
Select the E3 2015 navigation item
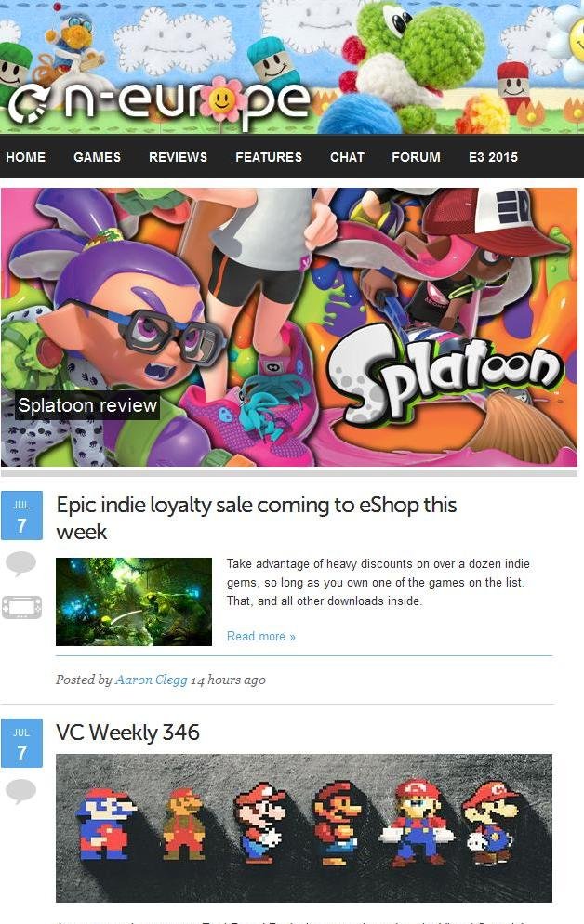[493, 157]
